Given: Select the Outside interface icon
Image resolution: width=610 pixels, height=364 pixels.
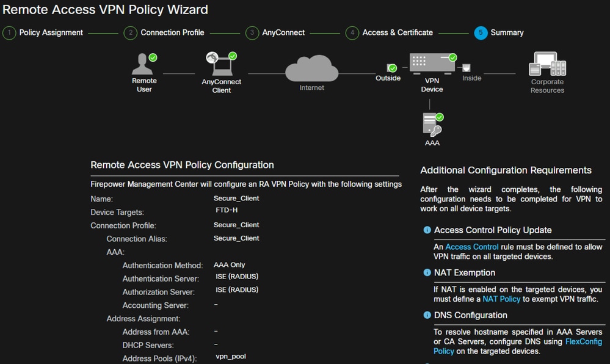Looking at the screenshot, I should [x=392, y=68].
